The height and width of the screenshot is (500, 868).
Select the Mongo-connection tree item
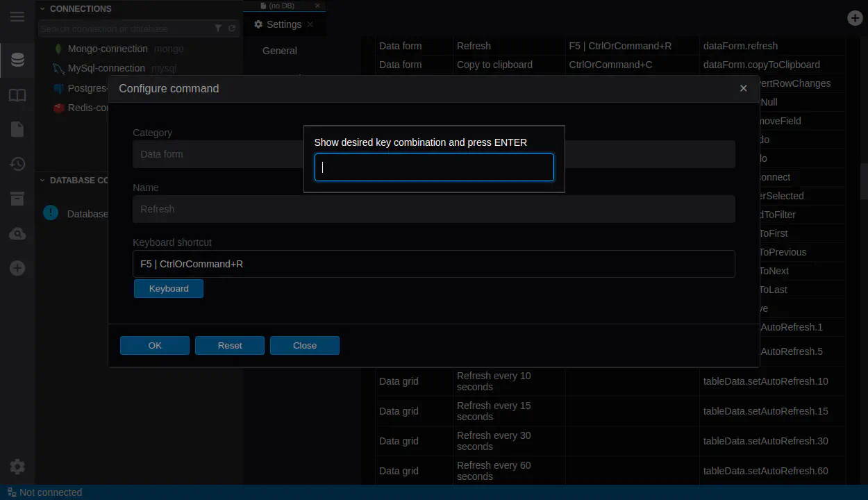[x=108, y=49]
